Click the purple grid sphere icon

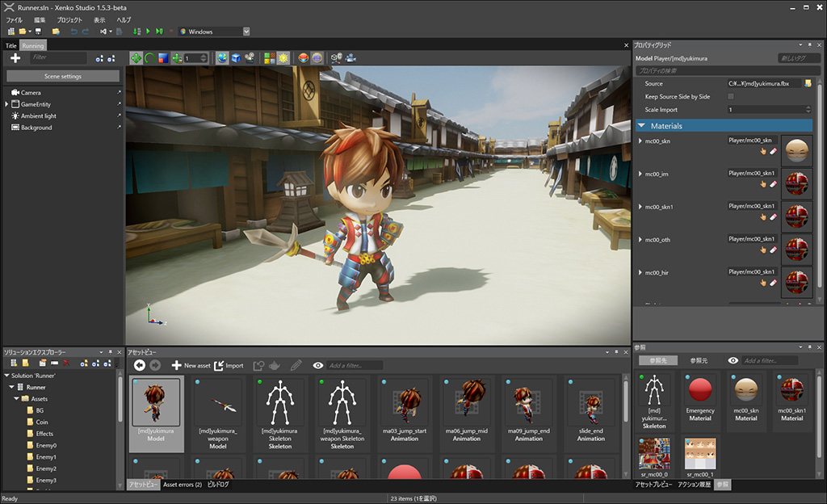pos(317,58)
